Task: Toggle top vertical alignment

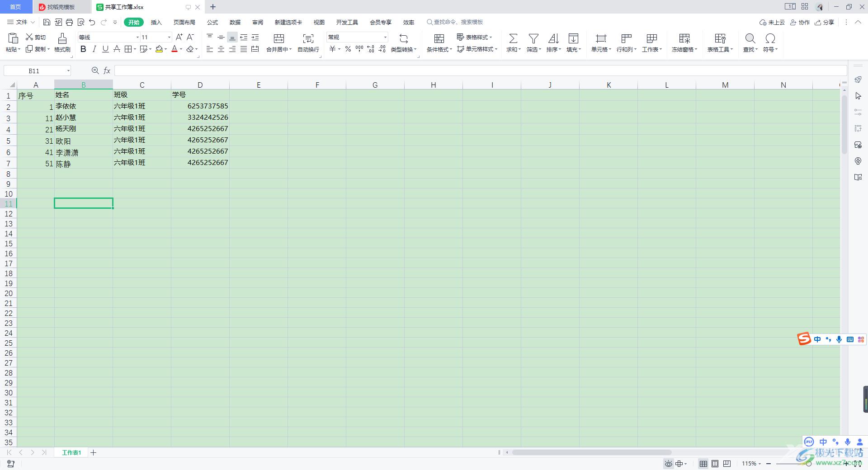Action: coord(210,37)
